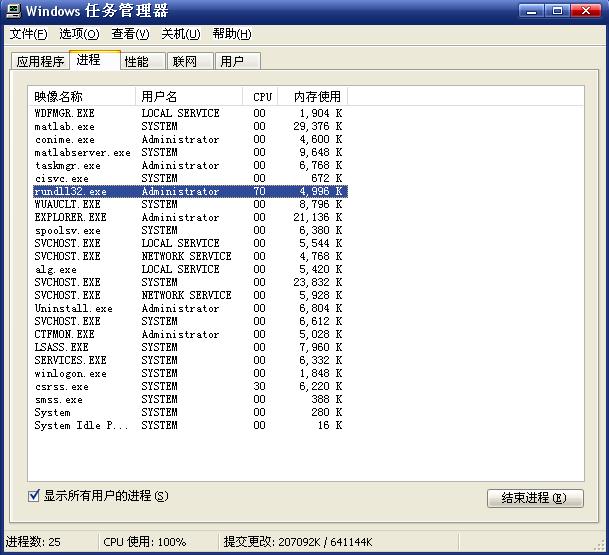Select the System Idle P... process
609x555 pixels.
[x=190, y=425]
